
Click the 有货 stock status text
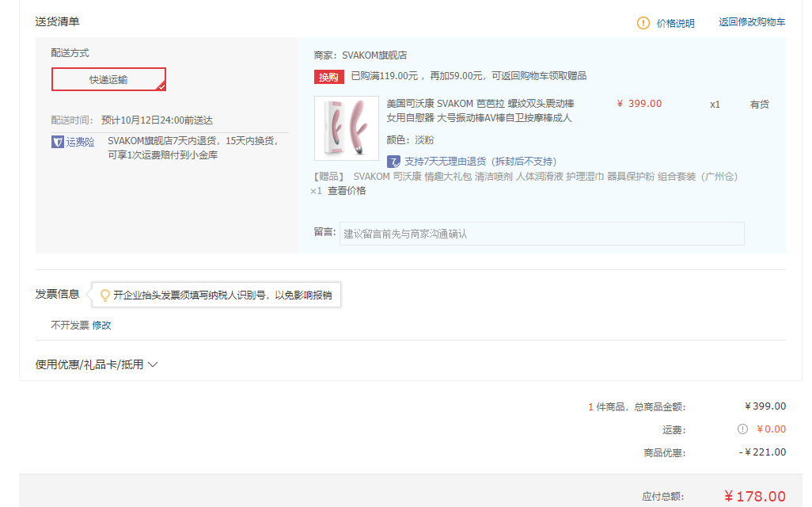pos(759,105)
